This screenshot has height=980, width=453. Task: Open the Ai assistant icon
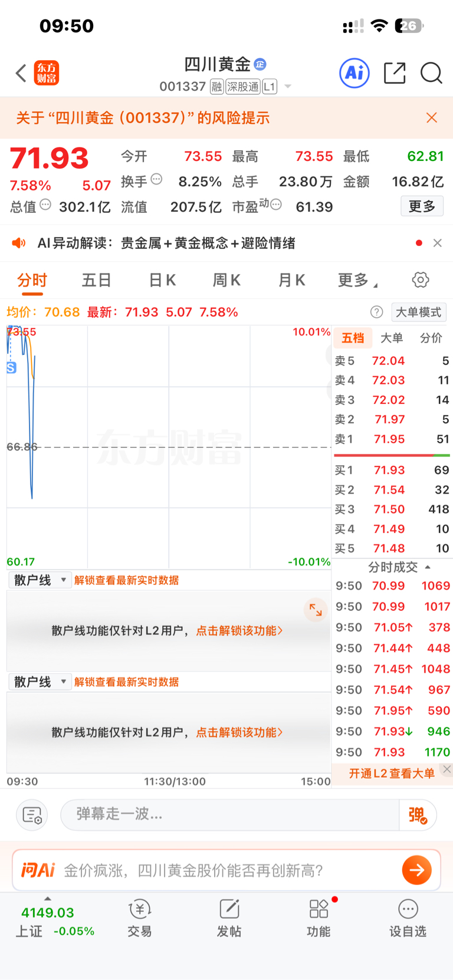coord(354,73)
